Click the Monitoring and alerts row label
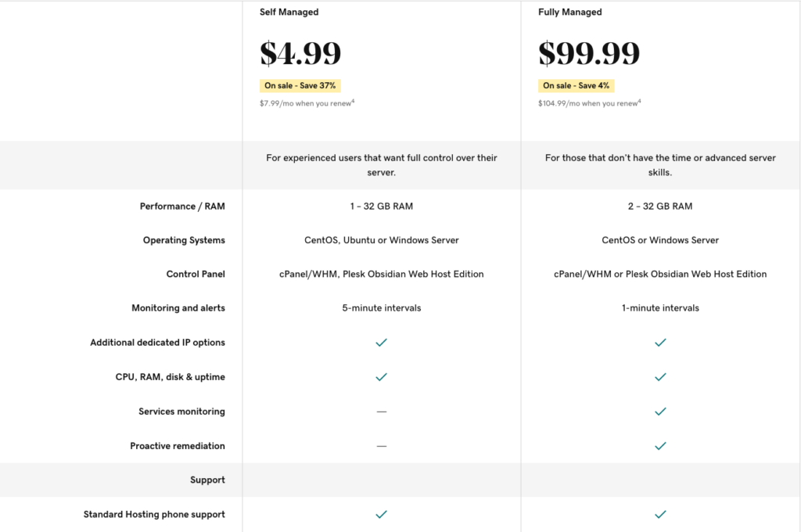The height and width of the screenshot is (532, 801). pos(178,308)
